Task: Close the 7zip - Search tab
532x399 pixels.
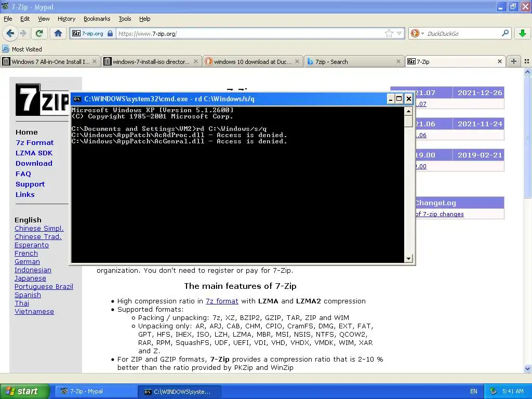Action: pos(398,61)
